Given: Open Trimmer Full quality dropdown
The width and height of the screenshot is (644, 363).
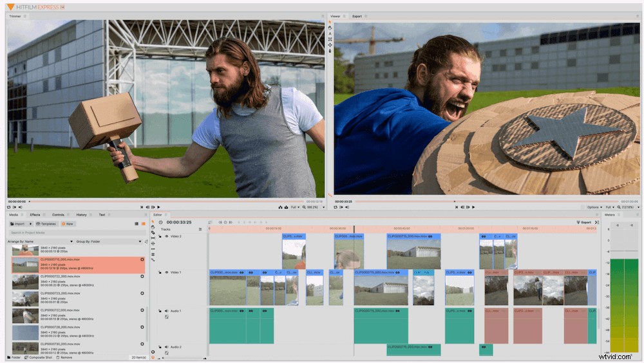Looking at the screenshot, I should tap(296, 207).
